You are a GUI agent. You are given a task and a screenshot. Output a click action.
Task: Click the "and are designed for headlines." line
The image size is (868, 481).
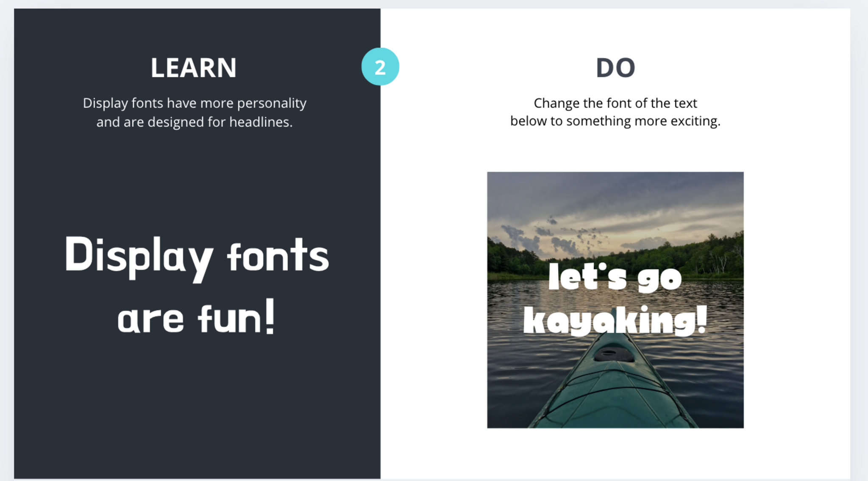(195, 122)
